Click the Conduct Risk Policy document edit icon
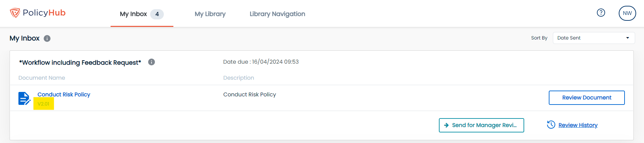The image size is (644, 143). 24,98
